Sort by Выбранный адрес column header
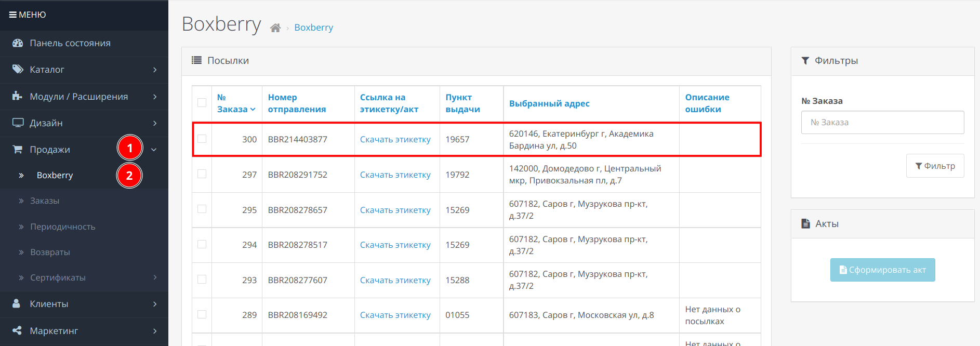The height and width of the screenshot is (346, 980). click(549, 103)
